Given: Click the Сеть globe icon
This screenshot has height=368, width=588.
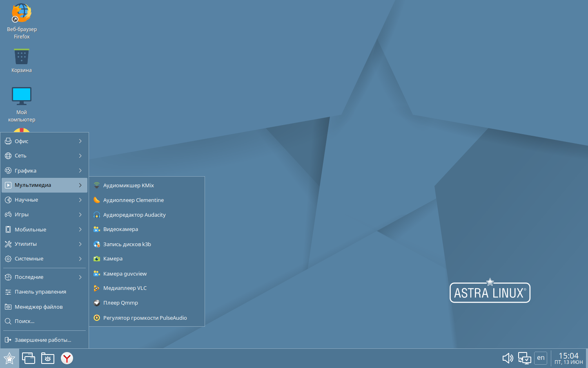Looking at the screenshot, I should pos(8,156).
